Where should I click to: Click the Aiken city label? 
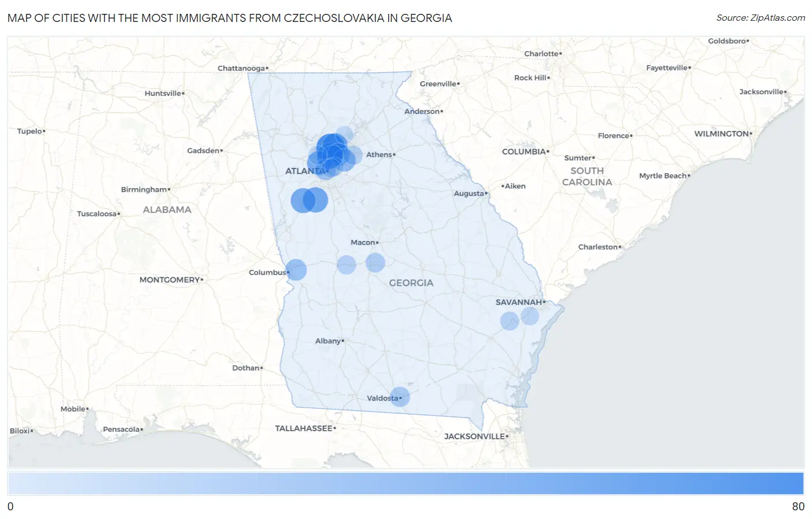tap(515, 186)
